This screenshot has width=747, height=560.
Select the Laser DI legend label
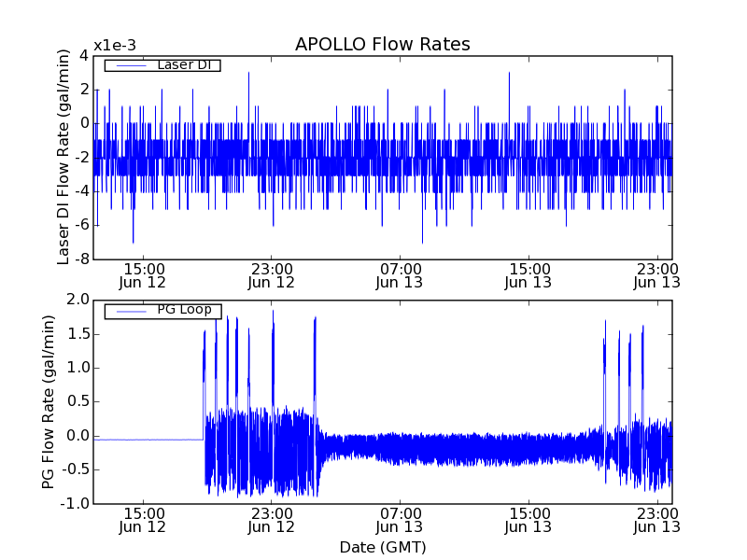183,64
